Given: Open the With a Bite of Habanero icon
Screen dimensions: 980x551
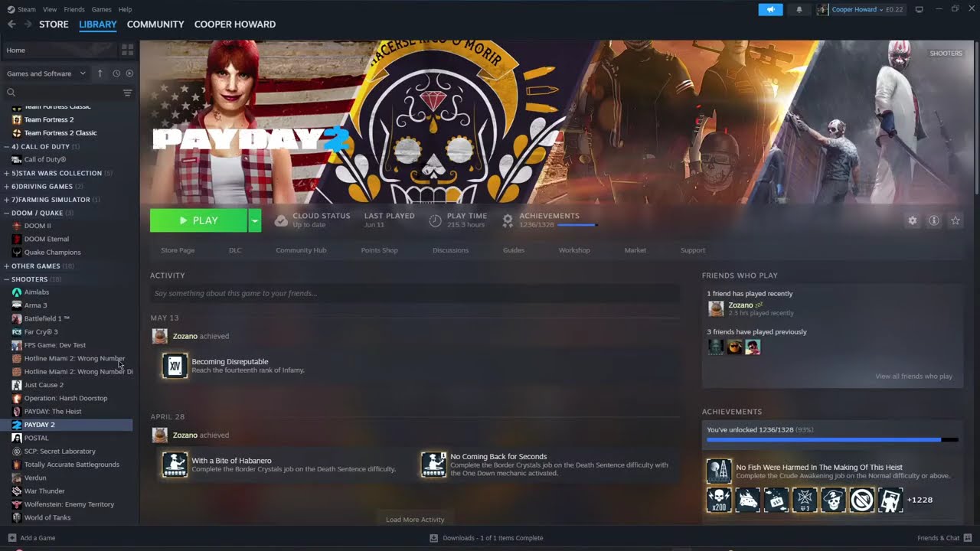Looking at the screenshot, I should [175, 465].
